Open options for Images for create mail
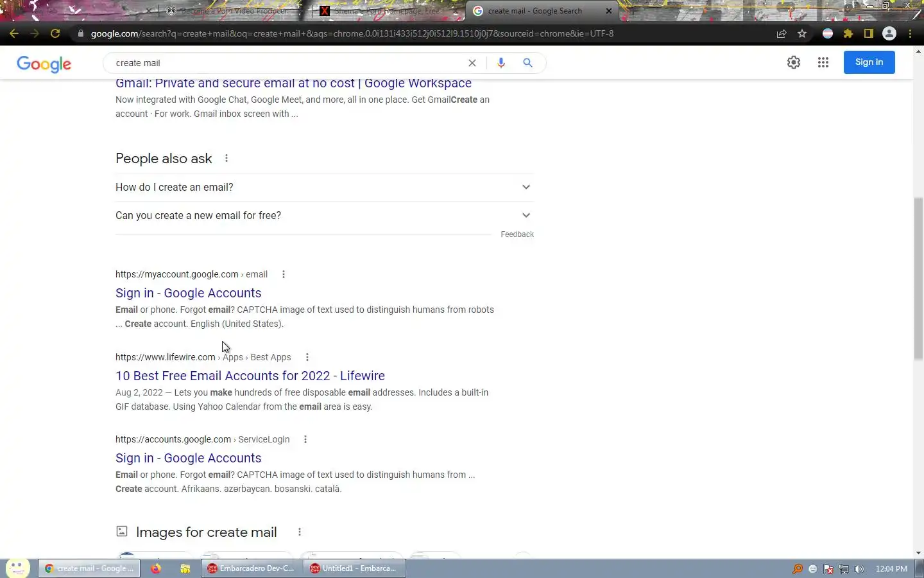This screenshot has height=578, width=924. click(300, 532)
